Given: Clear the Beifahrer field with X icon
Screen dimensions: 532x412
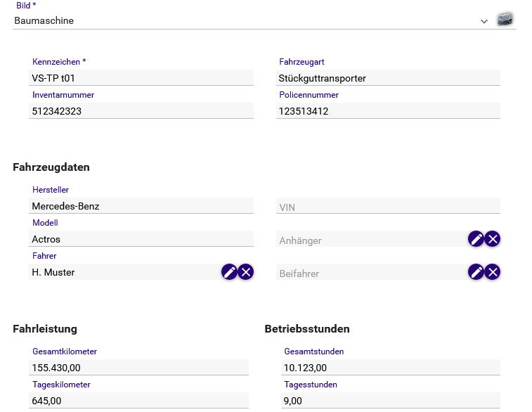Looking at the screenshot, I should 493,272.
